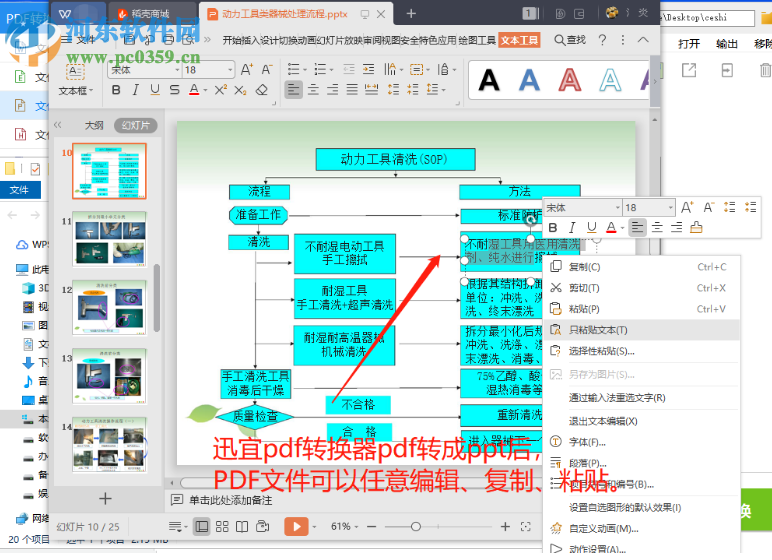Increase font size in ribbon
This screenshot has width=772, height=560.
tap(246, 69)
